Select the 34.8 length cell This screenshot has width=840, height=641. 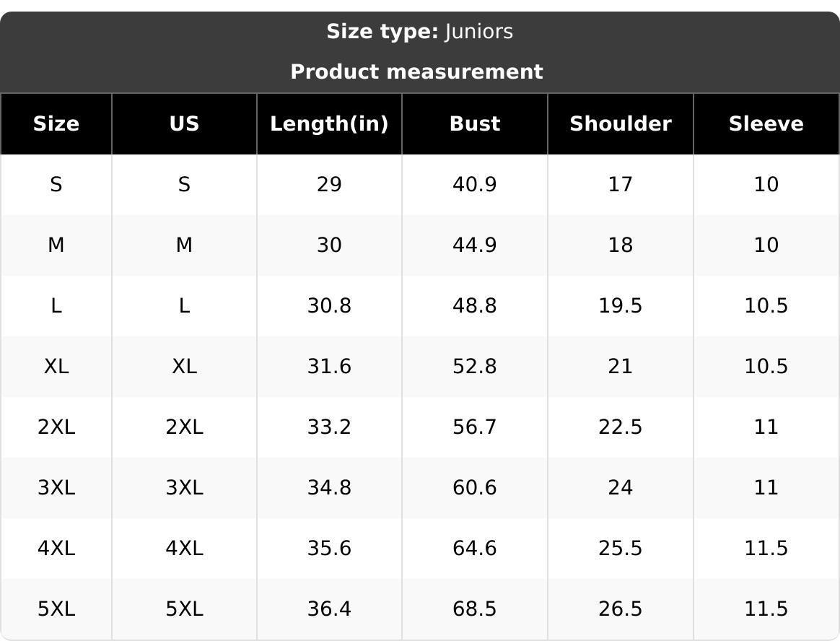click(329, 488)
